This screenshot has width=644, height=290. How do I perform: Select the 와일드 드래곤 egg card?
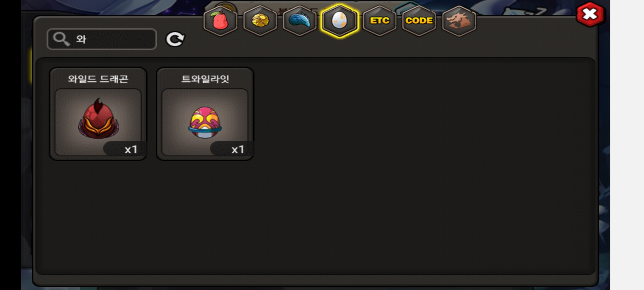[x=98, y=114]
